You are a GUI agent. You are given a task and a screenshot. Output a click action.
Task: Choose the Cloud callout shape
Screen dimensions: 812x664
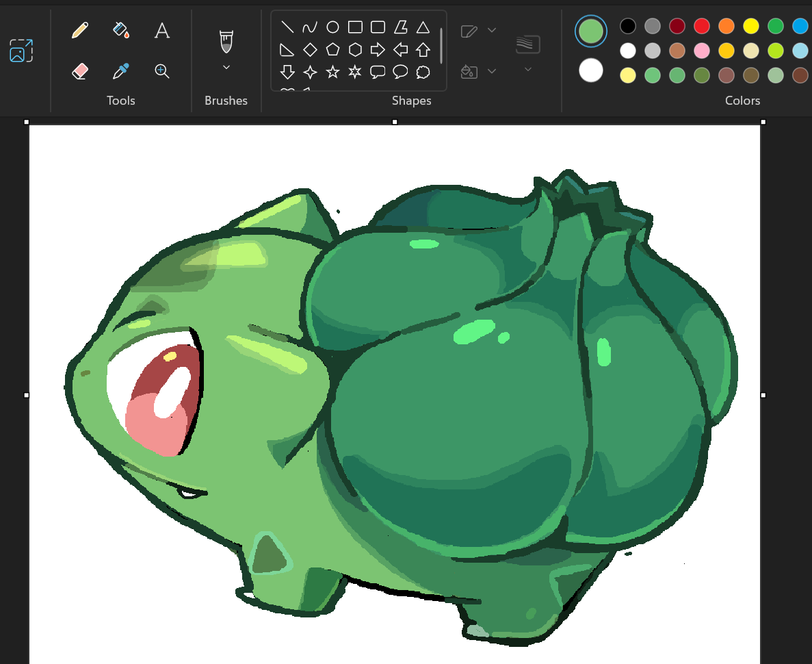[x=423, y=72]
